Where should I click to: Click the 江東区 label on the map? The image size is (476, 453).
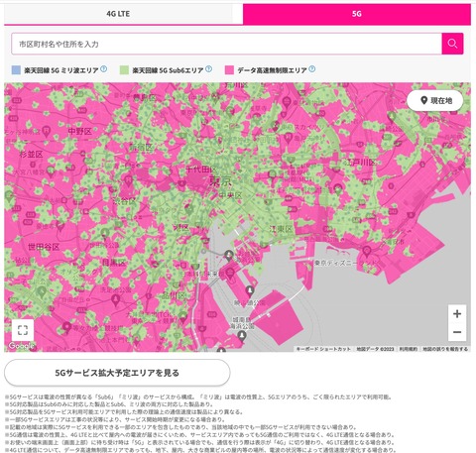pyautogui.click(x=281, y=229)
